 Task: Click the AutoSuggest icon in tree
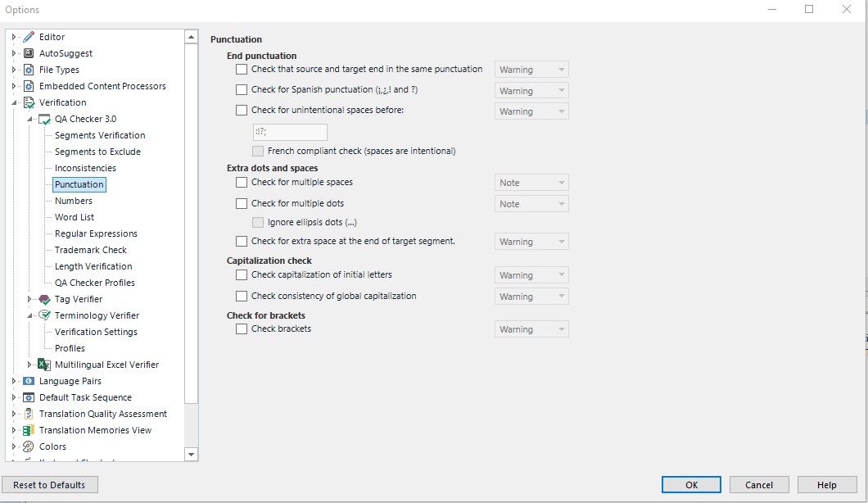pyautogui.click(x=29, y=53)
